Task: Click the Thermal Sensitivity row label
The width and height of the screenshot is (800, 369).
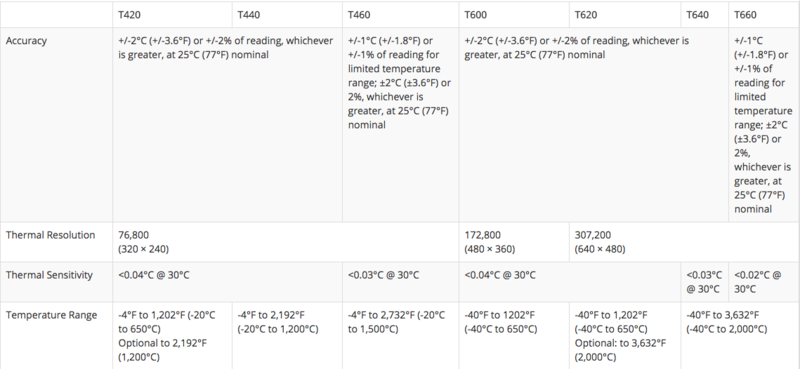Action: tap(49, 275)
